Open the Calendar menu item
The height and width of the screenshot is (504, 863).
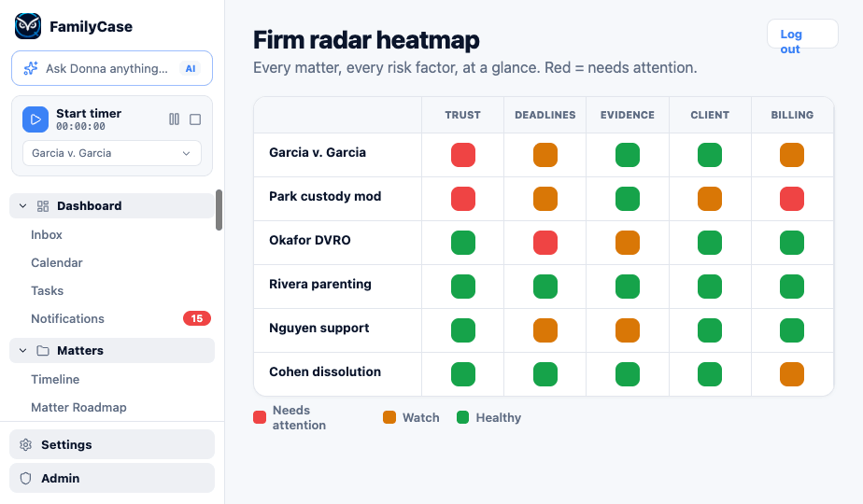(x=57, y=263)
